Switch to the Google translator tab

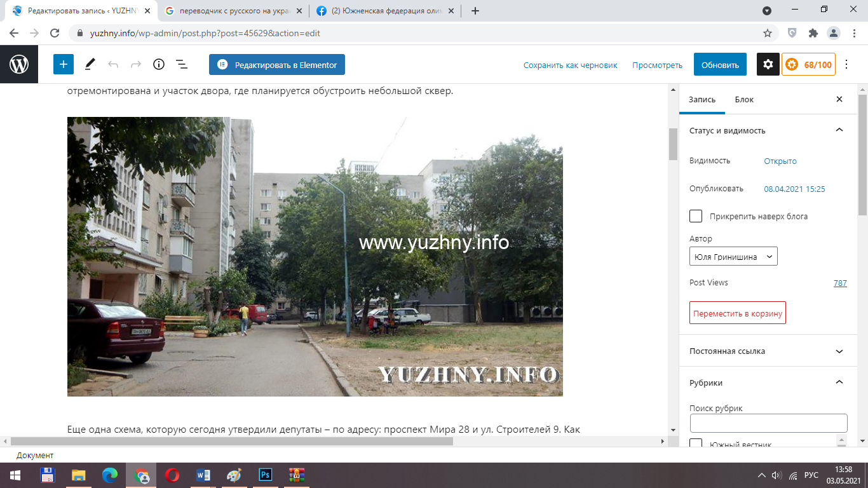pyautogui.click(x=233, y=11)
